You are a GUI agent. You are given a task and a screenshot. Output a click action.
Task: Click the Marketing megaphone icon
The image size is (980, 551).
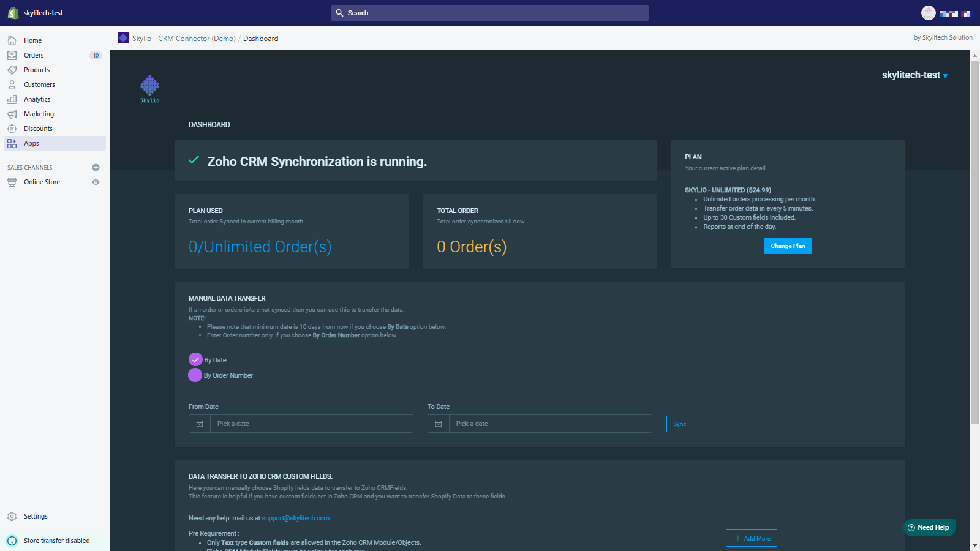(12, 114)
